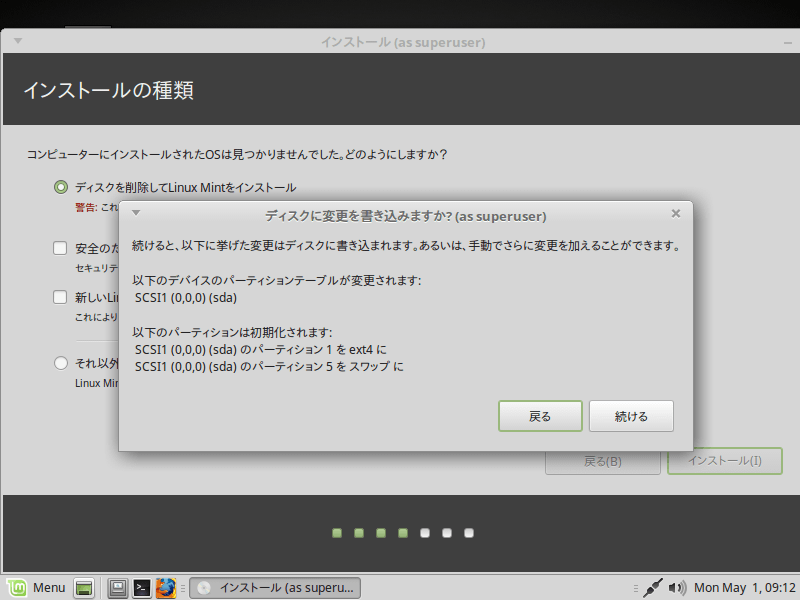Open the volume control tray icon
Image resolution: width=800 pixels, height=600 pixels.
pos(677,588)
